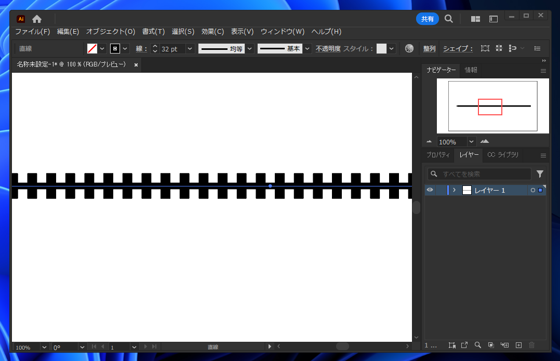Open the 効果(C) menu

(x=212, y=31)
